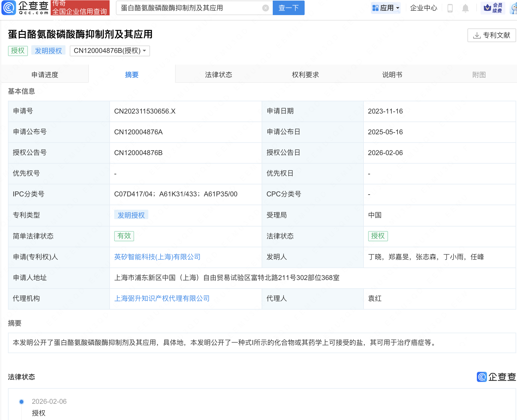The width and height of the screenshot is (517, 420).
Task: Open the 应用 apps dropdown
Action: (x=386, y=8)
